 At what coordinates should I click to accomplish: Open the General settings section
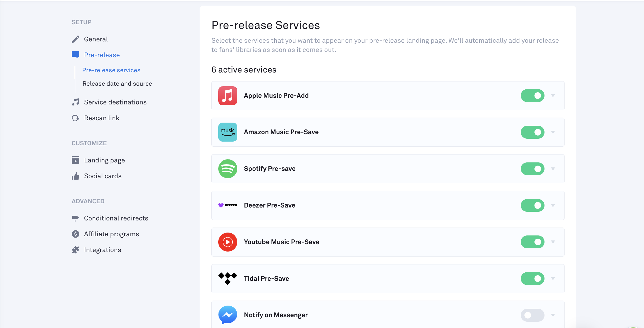point(96,39)
